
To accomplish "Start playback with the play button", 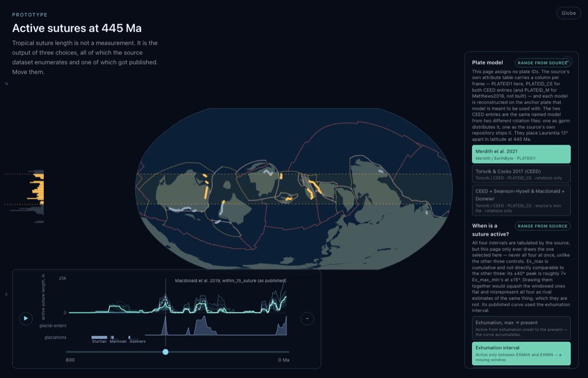I will pos(26,319).
